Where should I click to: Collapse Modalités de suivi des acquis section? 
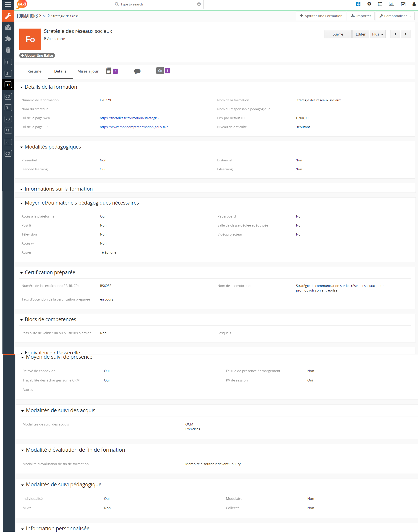click(x=23, y=411)
